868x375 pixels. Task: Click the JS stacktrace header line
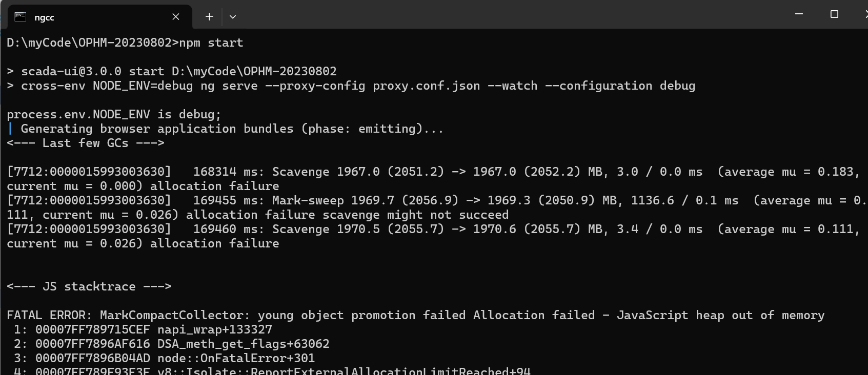[89, 286]
